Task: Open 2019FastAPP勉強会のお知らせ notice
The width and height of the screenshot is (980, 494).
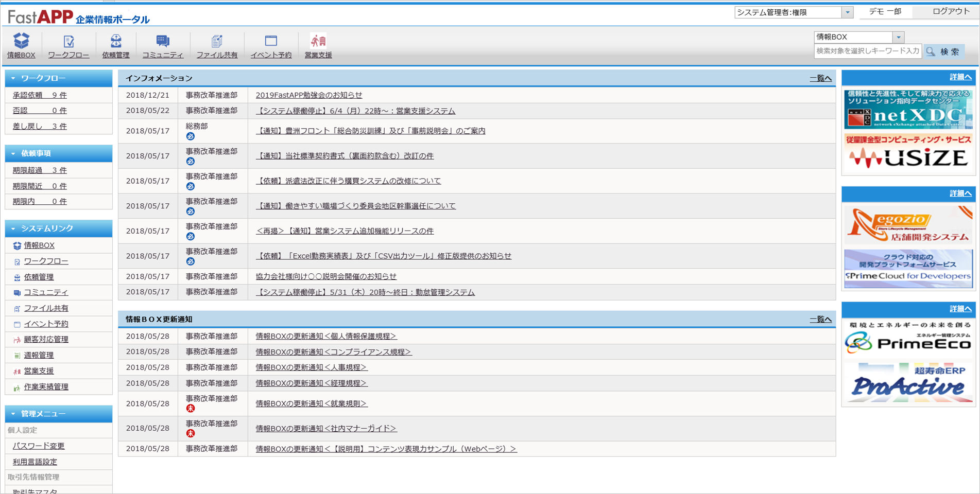Action: [309, 95]
